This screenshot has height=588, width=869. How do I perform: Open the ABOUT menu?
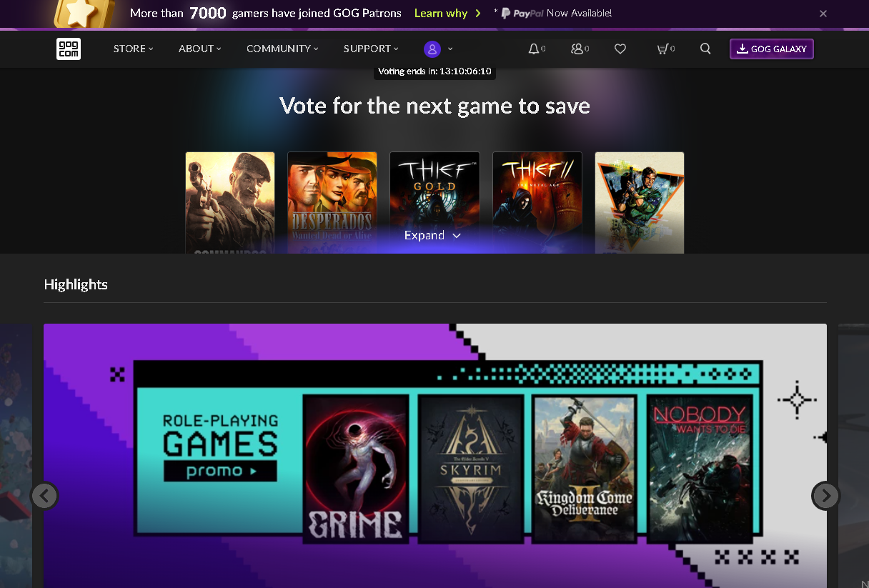coord(200,49)
